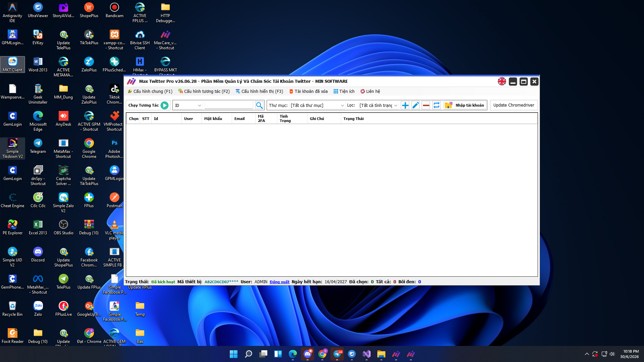Select the MKT Client desktop icon
Image resolution: width=644 pixels, height=362 pixels.
[12, 64]
